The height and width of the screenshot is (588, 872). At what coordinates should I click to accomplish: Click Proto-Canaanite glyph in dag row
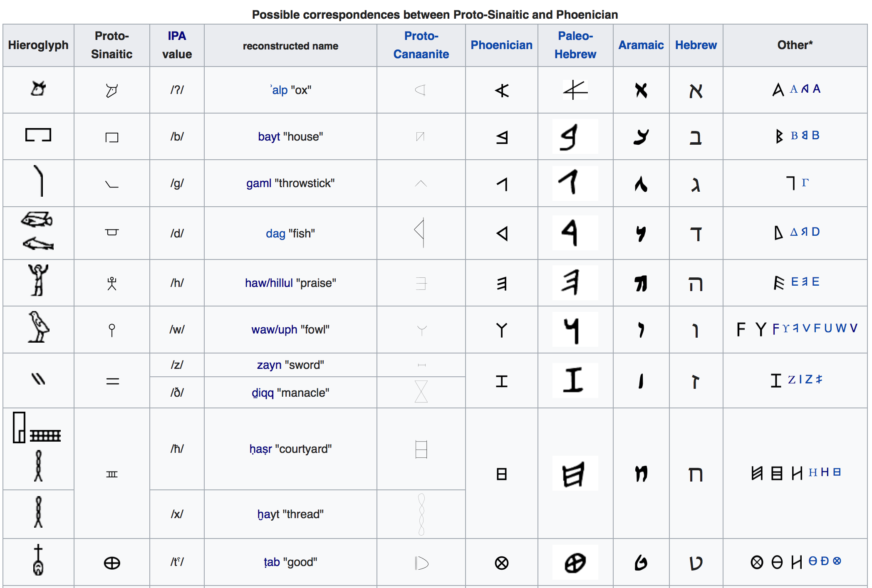pyautogui.click(x=421, y=232)
